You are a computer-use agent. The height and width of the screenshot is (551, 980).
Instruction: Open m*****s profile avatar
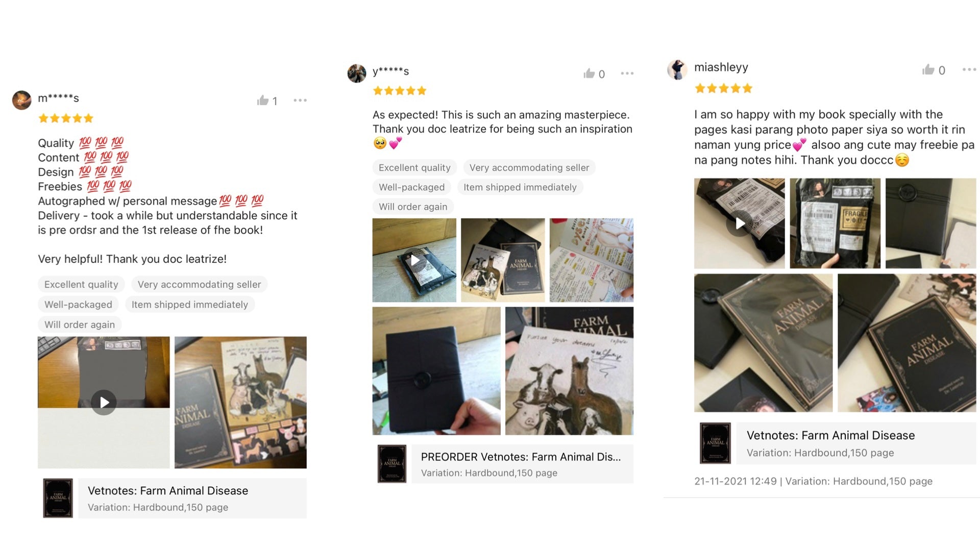click(22, 100)
